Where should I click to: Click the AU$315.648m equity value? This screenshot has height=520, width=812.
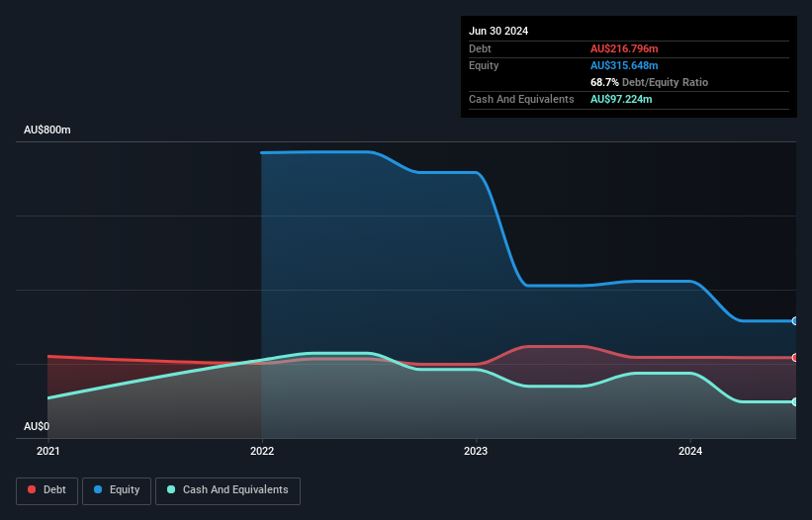(624, 65)
